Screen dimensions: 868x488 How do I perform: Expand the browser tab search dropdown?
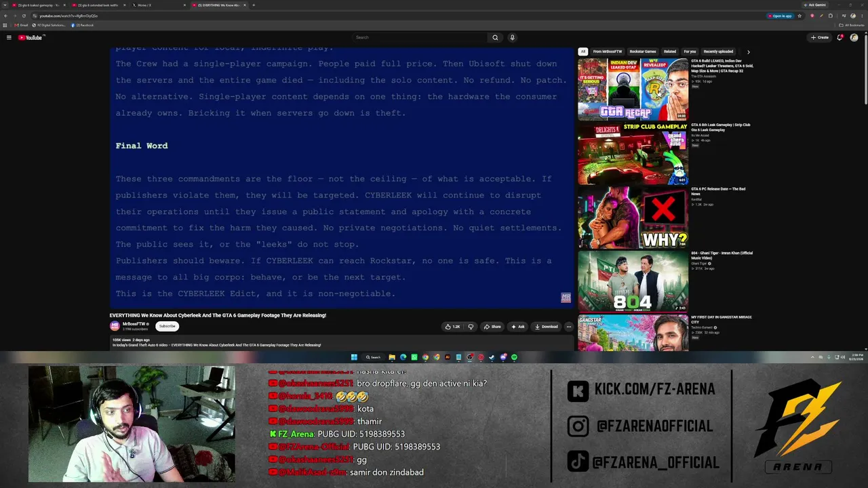point(5,5)
